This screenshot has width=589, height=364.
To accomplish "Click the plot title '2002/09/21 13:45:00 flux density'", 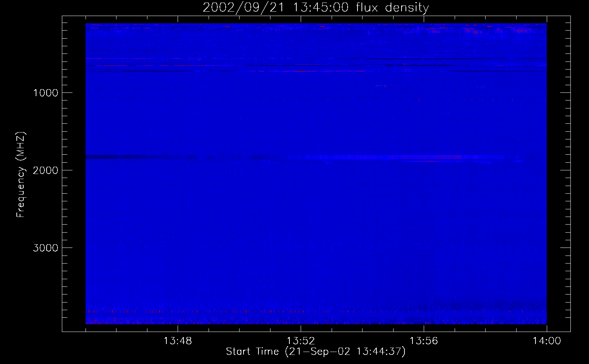I will click(x=316, y=8).
